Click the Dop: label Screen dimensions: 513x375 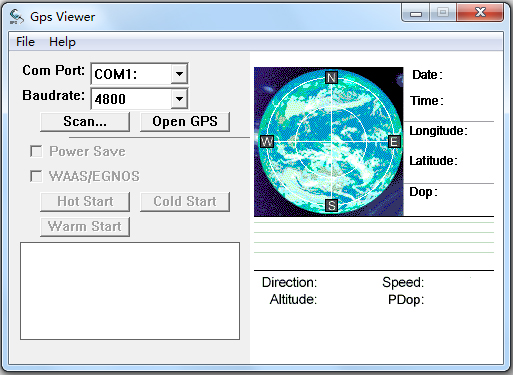point(423,192)
